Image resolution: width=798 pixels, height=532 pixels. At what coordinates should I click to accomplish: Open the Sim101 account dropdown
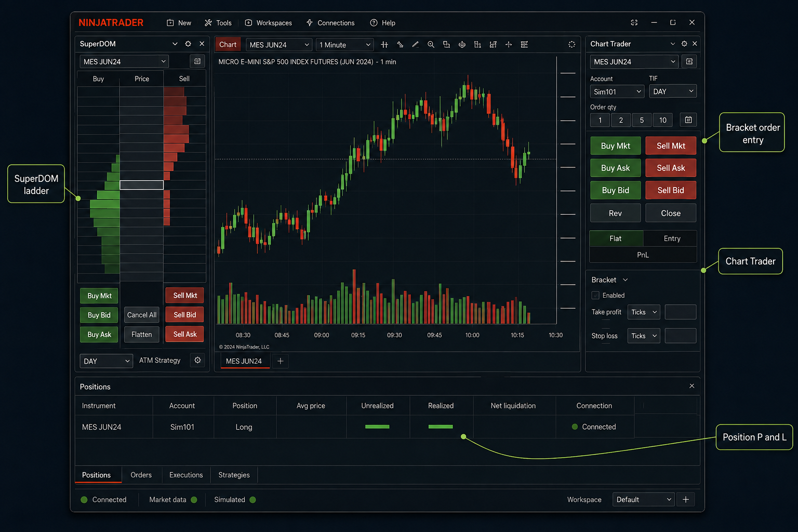click(x=617, y=91)
